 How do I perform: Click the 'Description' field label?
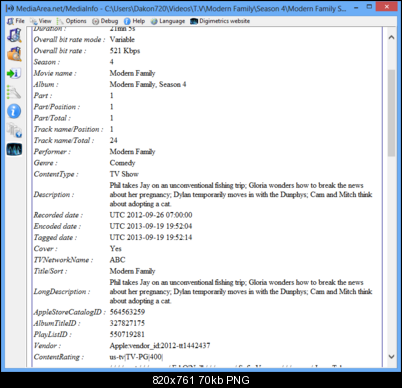pos(53,194)
